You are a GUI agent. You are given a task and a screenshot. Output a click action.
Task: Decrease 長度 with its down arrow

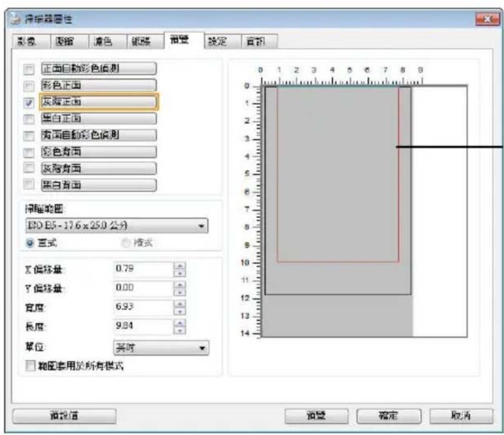180,330
